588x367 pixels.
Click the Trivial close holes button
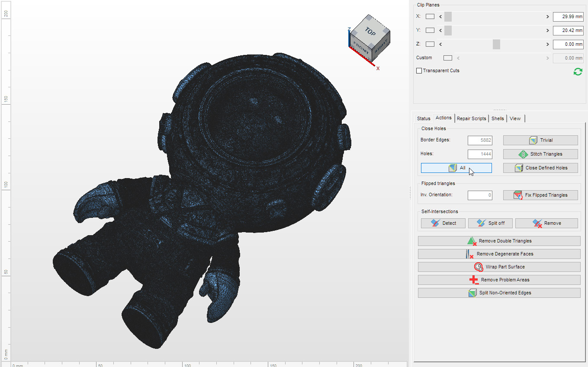click(x=540, y=140)
